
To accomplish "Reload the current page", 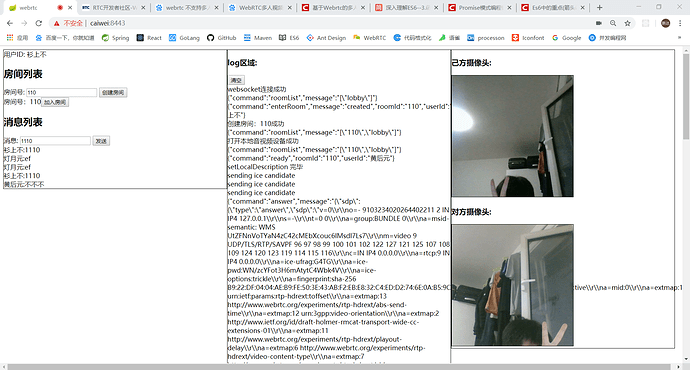I will pyautogui.click(x=39, y=23).
